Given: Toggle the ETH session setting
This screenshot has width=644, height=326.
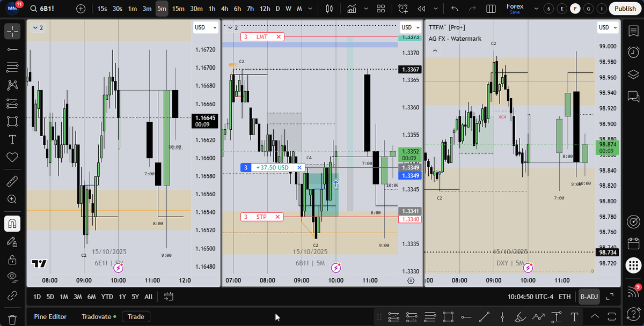Looking at the screenshot, I should coord(565,297).
